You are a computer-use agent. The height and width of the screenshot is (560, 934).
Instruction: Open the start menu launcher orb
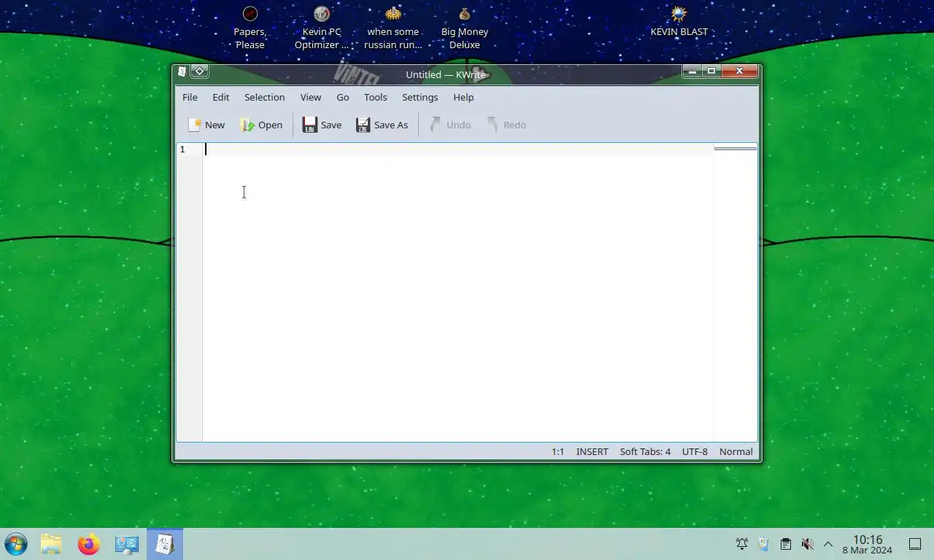click(16, 544)
